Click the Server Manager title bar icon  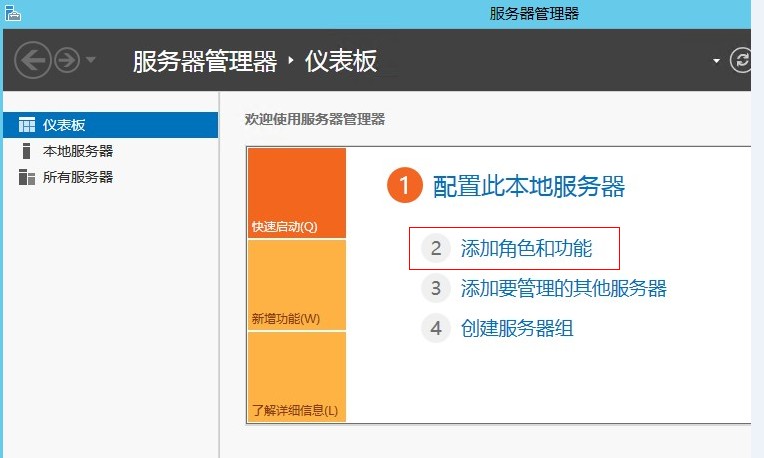(11, 13)
